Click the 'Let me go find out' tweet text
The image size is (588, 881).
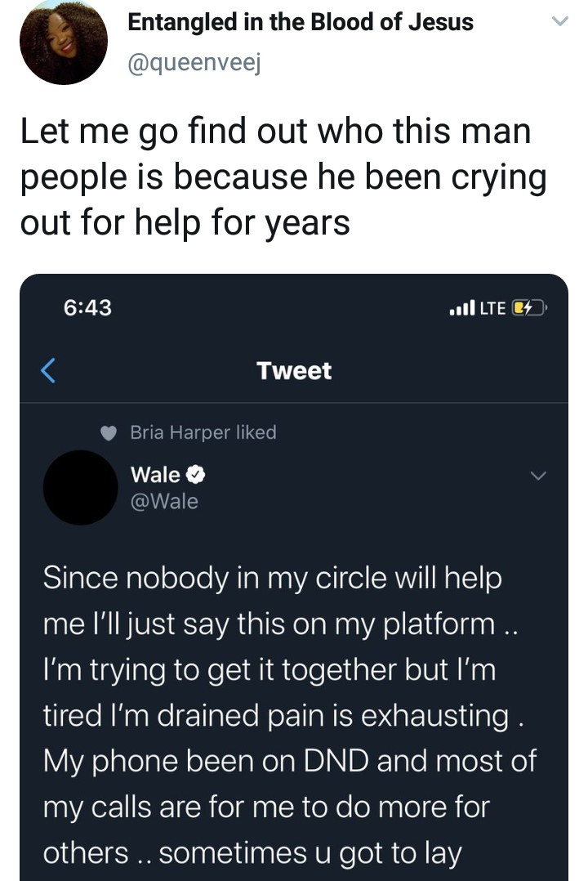283,177
